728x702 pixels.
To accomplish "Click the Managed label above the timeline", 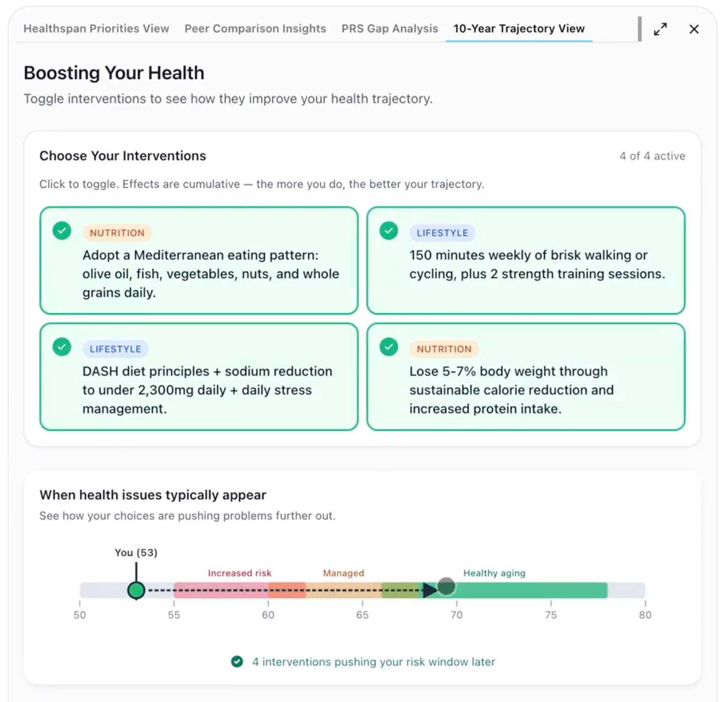I will (344, 573).
